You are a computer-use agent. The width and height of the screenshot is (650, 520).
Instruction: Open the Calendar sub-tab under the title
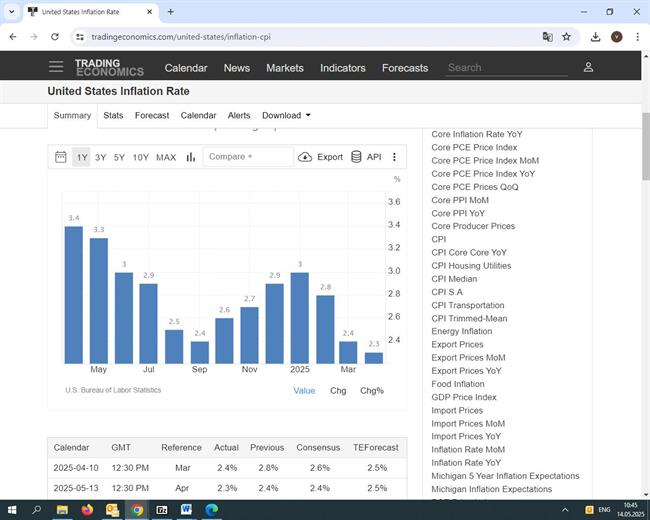(x=198, y=115)
